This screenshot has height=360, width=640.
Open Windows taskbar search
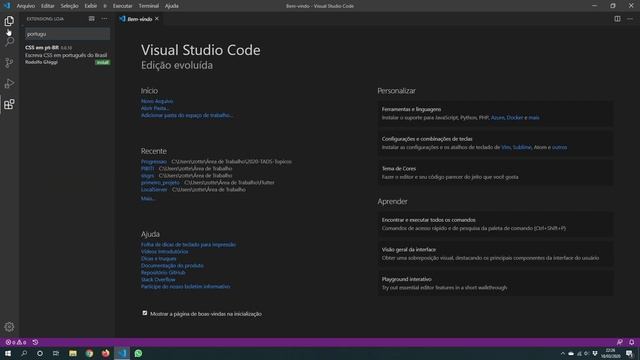24,353
